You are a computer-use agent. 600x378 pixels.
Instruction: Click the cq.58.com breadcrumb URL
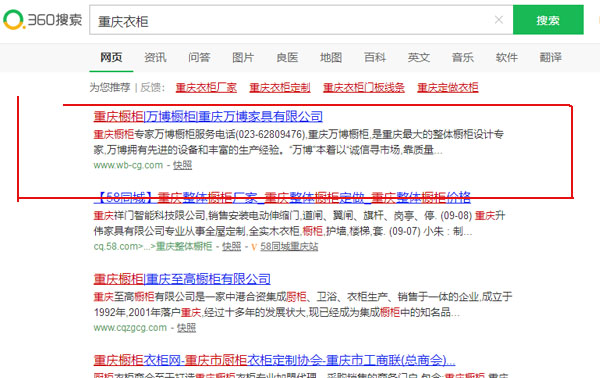coord(153,246)
